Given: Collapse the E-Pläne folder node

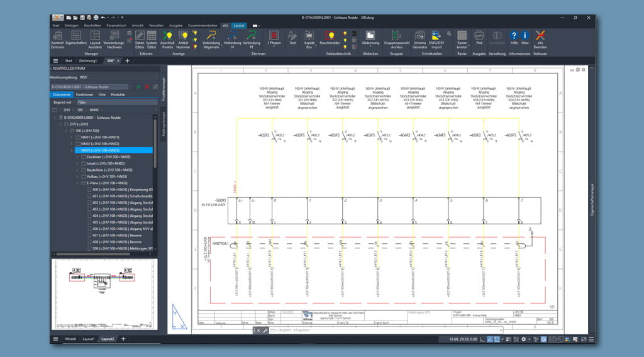Looking at the screenshot, I should [x=77, y=183].
